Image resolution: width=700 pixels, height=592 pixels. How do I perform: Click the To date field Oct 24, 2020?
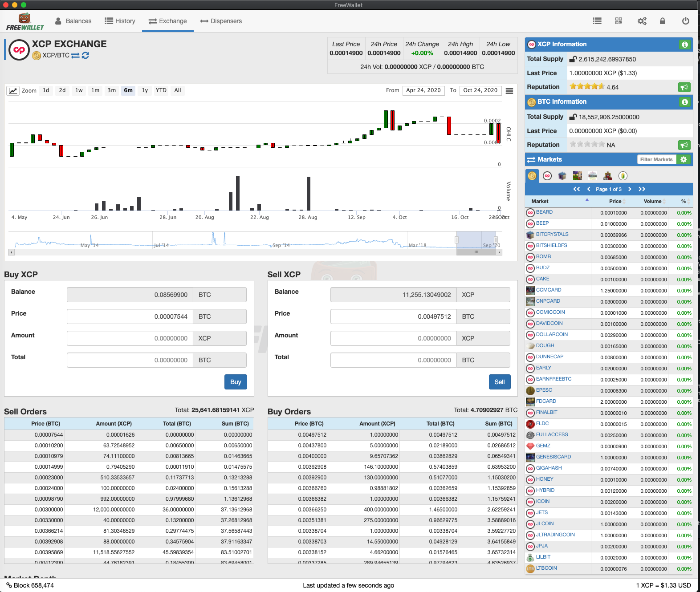coord(480,90)
